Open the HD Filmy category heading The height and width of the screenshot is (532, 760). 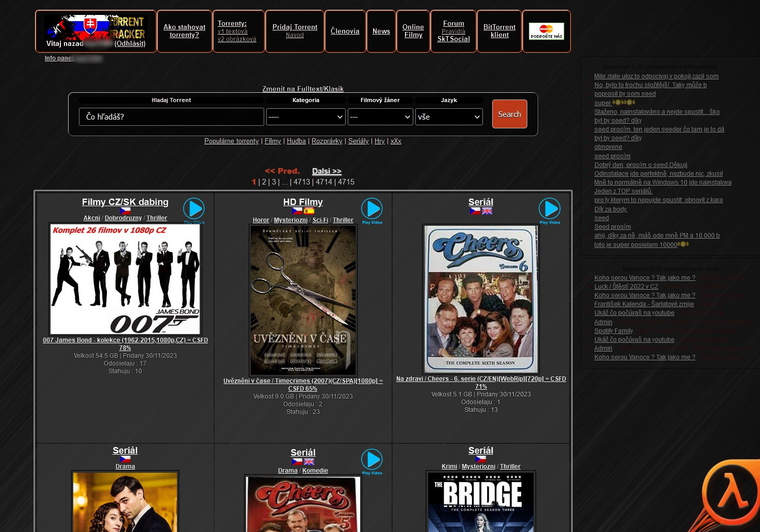coord(303,202)
